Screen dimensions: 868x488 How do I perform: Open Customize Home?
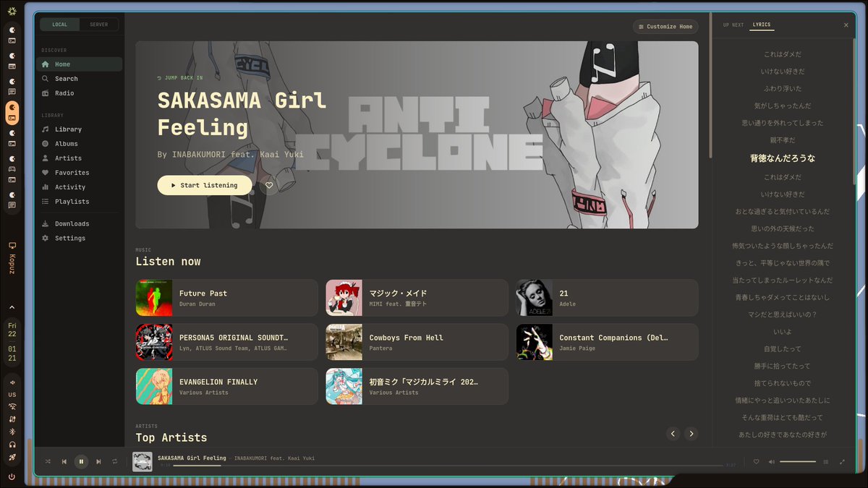point(665,27)
